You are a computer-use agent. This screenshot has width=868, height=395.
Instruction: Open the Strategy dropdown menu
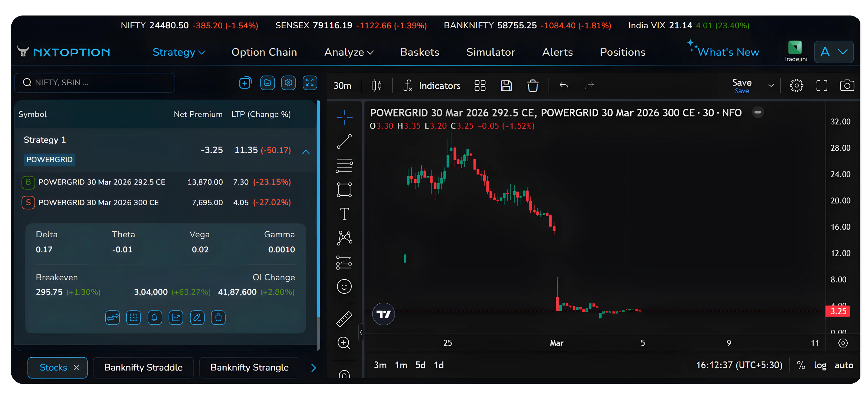[x=179, y=52]
